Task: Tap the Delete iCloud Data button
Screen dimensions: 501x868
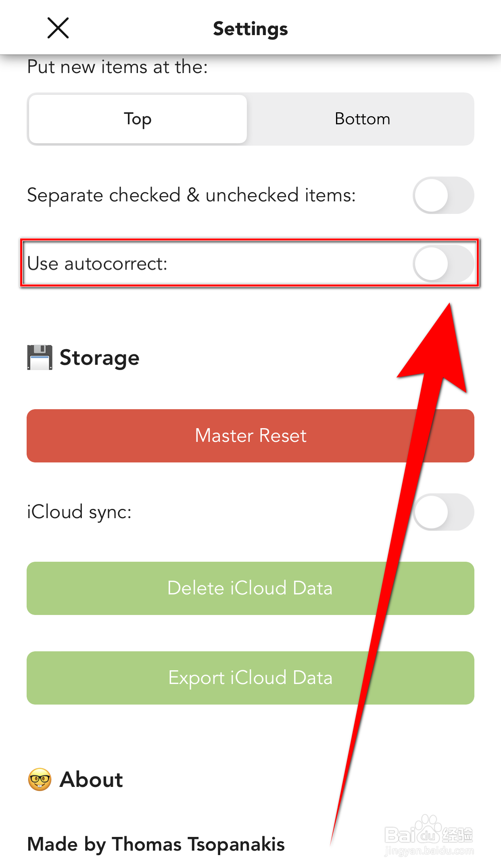Action: [250, 588]
